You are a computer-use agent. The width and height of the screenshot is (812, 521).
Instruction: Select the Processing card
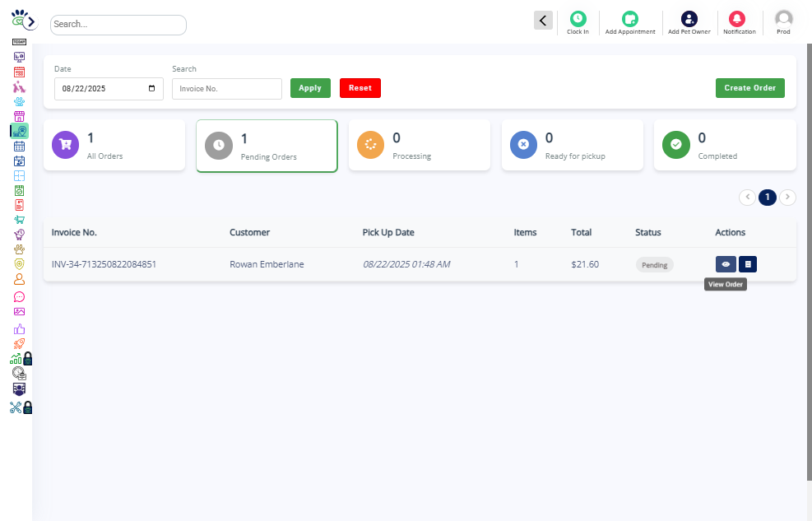[420, 145]
